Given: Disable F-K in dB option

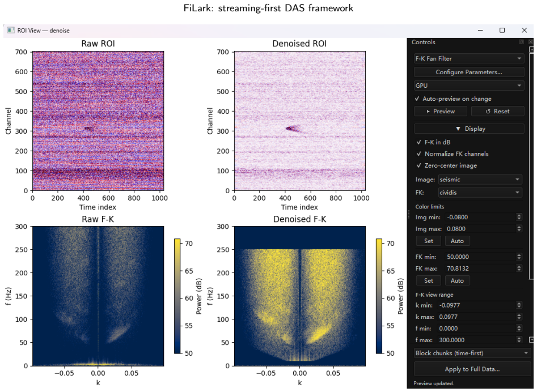Looking at the screenshot, I should tap(433, 142).
